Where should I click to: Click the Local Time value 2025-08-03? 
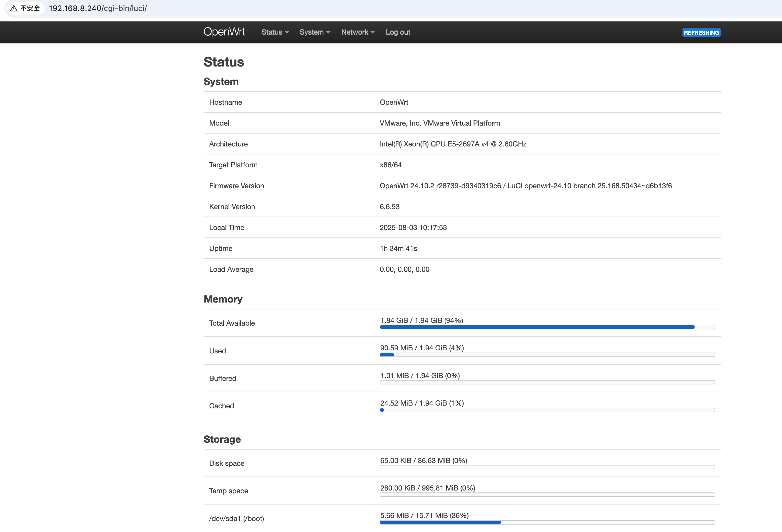(x=413, y=227)
